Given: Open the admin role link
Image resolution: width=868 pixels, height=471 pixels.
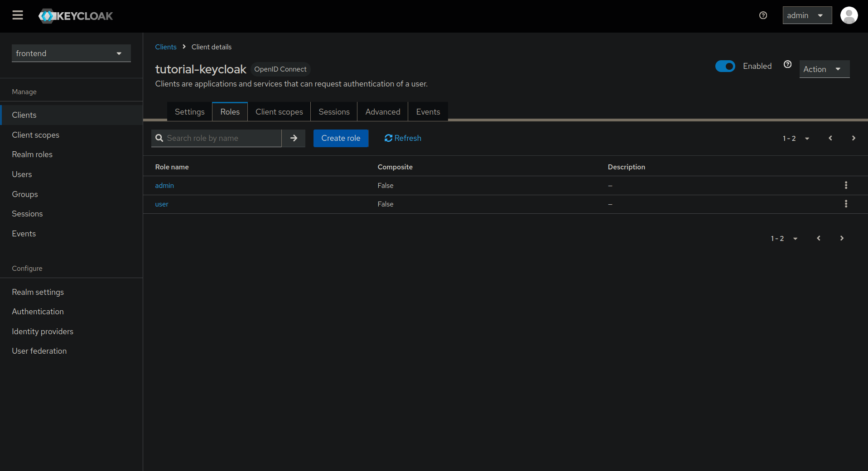Looking at the screenshot, I should [164, 186].
